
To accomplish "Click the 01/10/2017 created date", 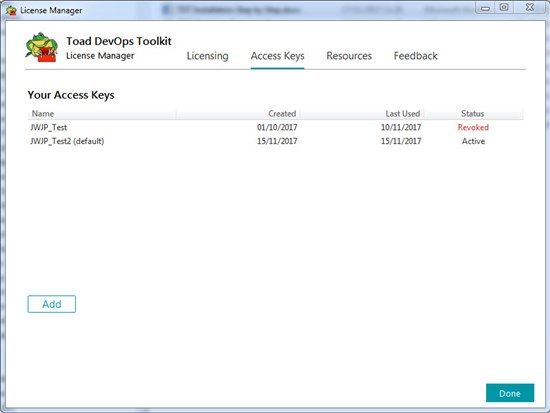I will click(277, 127).
